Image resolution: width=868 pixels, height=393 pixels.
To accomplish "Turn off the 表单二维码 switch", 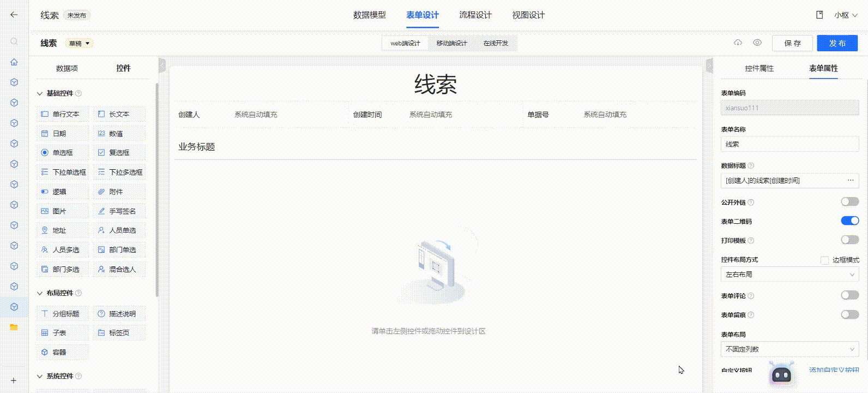I will [849, 221].
